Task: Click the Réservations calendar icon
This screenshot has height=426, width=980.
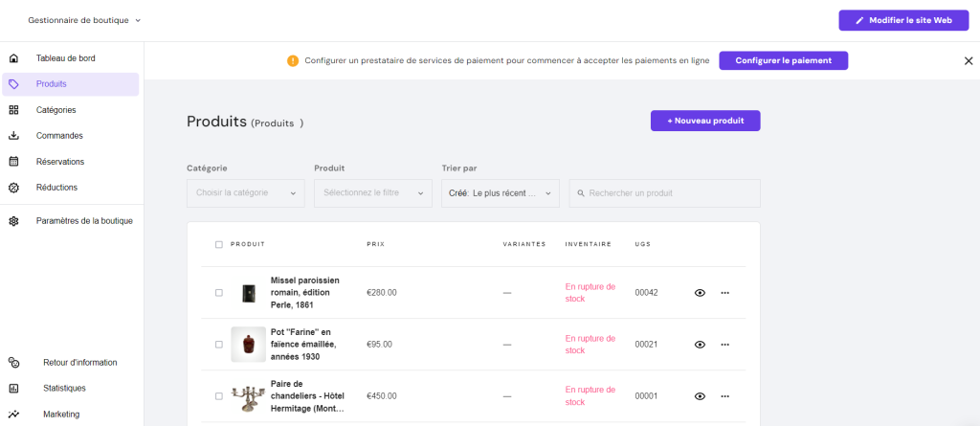Action: click(x=13, y=162)
